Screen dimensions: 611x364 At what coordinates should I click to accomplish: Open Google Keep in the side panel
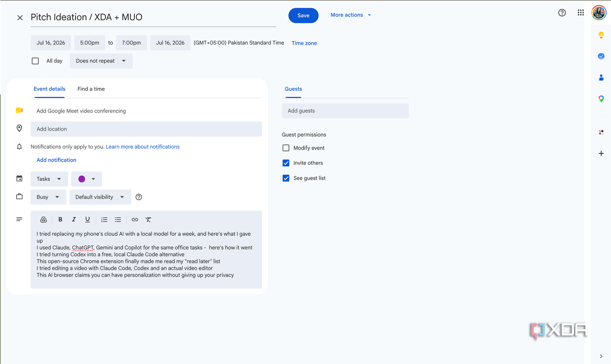click(x=601, y=35)
